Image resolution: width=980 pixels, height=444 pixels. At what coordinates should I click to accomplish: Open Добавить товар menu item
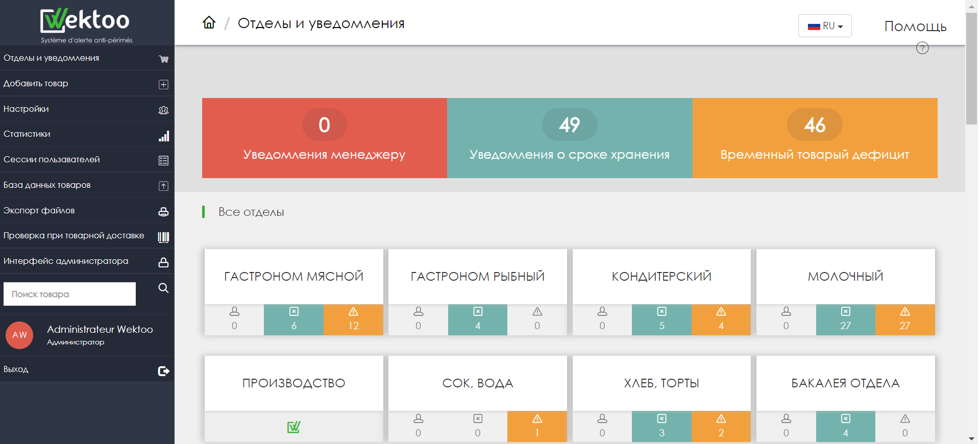coord(36,84)
